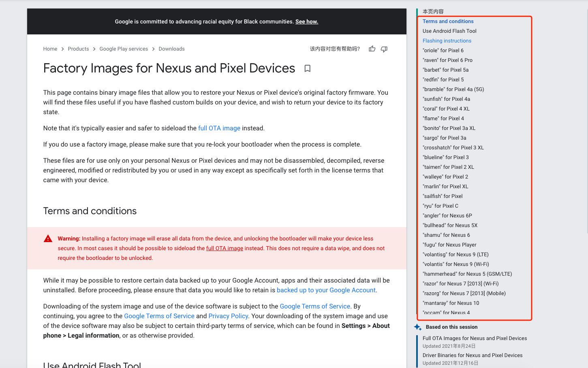Open the full OTA image link in the note
Viewport: 588px width, 368px height.
click(x=219, y=128)
